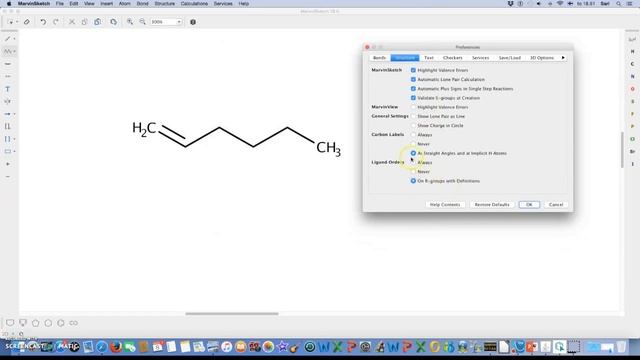This screenshot has width=640, height=360.
Task: Cancel the Preferences dialog
Action: point(556,204)
